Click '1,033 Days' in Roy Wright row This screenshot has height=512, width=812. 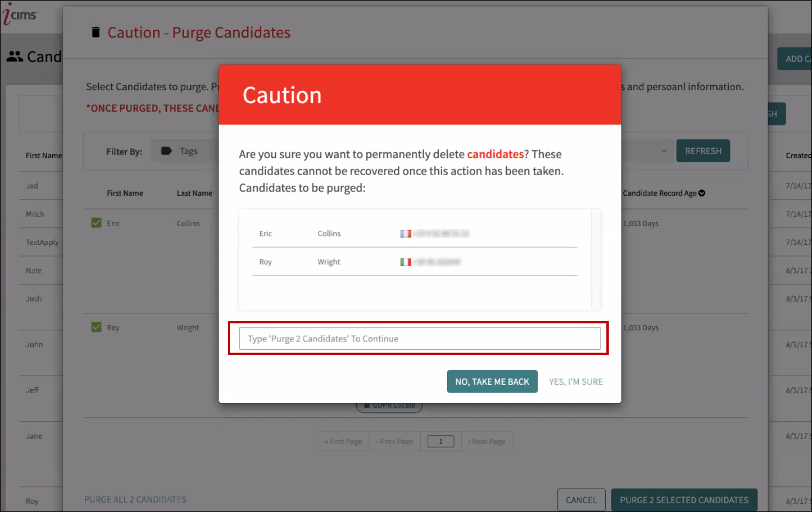[x=641, y=328]
